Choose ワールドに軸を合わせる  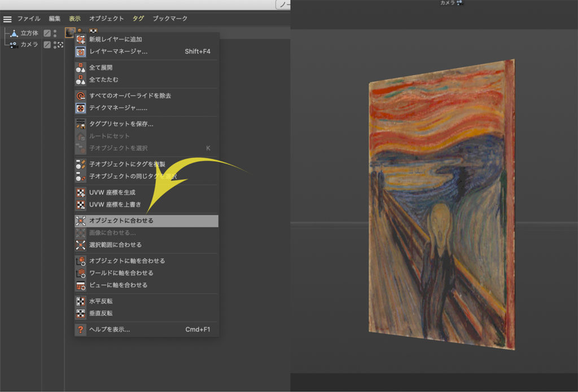(x=147, y=273)
